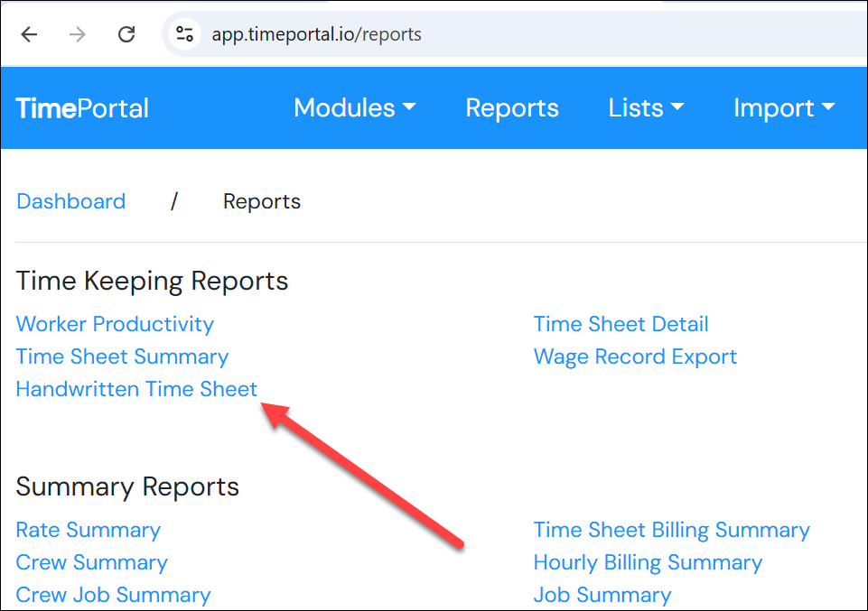Screen dimensions: 868x611
Task: Click the browser forward arrow
Action: coord(78,35)
